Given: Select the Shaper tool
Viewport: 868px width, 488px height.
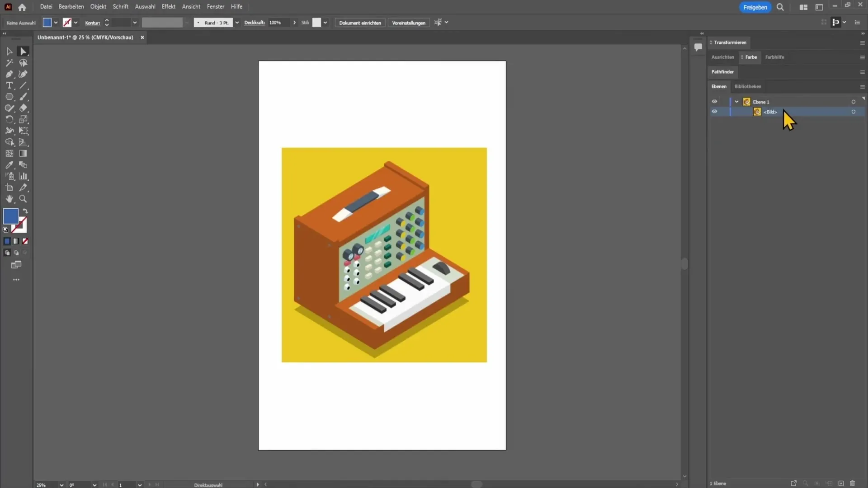Looking at the screenshot, I should [9, 108].
